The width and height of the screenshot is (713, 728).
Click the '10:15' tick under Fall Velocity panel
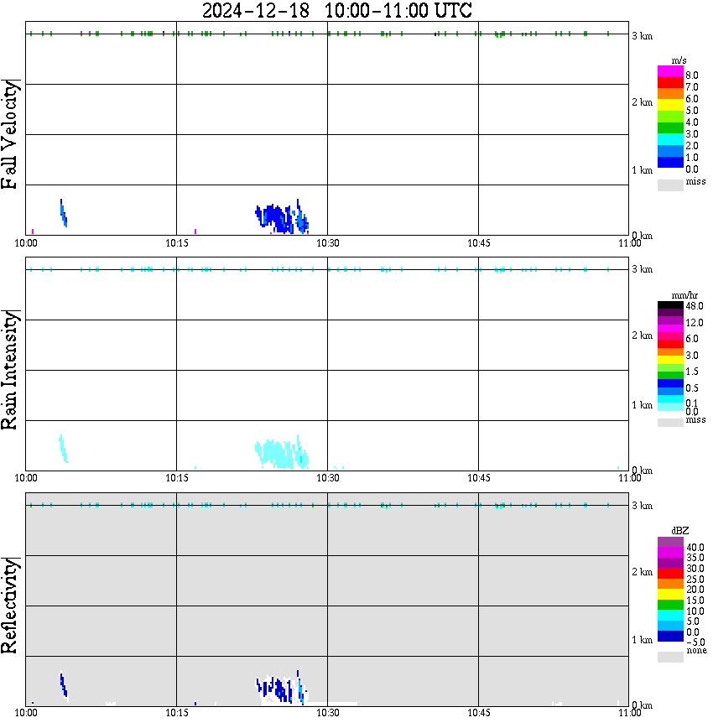[176, 243]
